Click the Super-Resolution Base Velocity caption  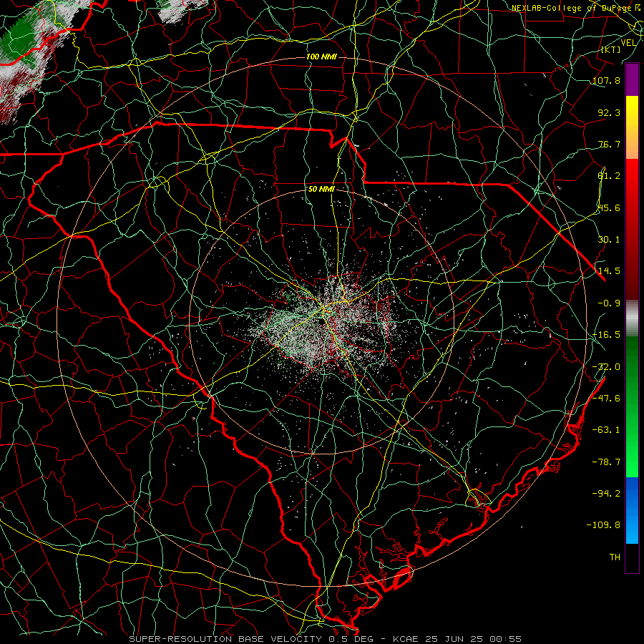click(326, 639)
